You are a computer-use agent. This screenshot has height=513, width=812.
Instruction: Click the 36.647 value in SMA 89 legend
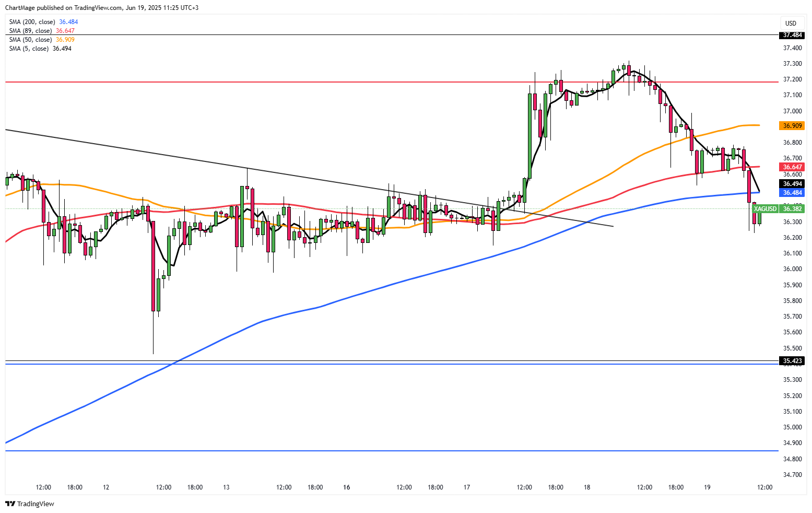coord(65,31)
